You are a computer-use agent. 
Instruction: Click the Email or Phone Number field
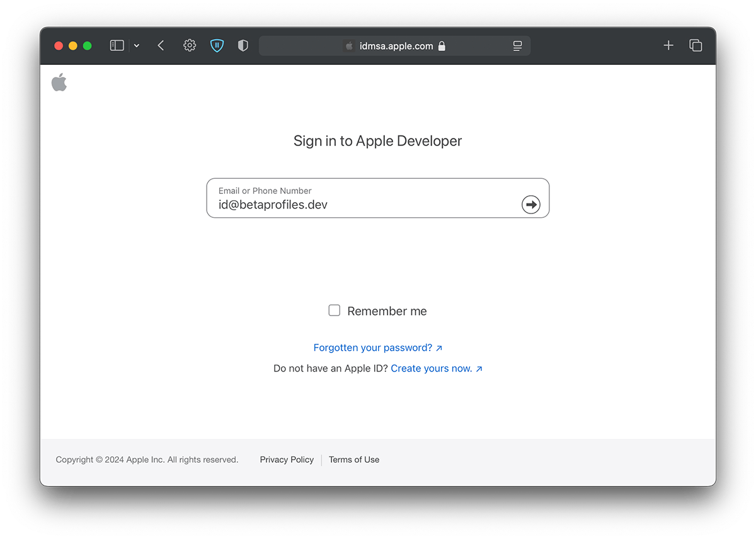[x=378, y=198]
